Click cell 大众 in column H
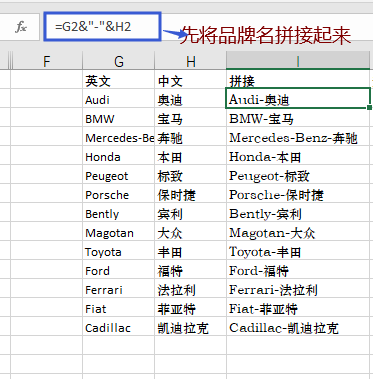Image resolution: width=373 pixels, height=379 pixels. tap(191, 232)
